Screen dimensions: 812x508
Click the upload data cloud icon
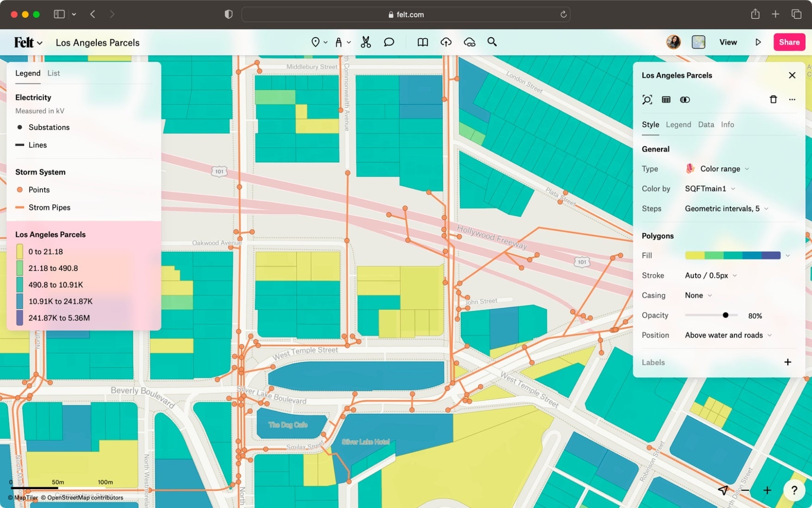(446, 42)
